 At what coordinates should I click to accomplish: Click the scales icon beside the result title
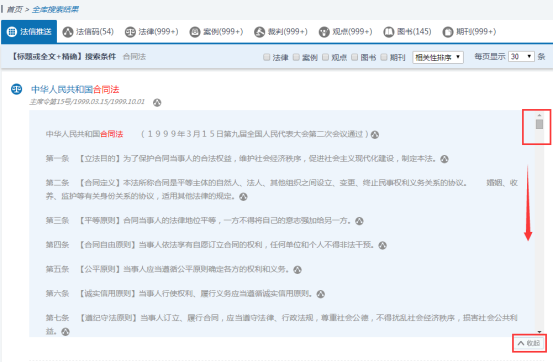[x=17, y=89]
